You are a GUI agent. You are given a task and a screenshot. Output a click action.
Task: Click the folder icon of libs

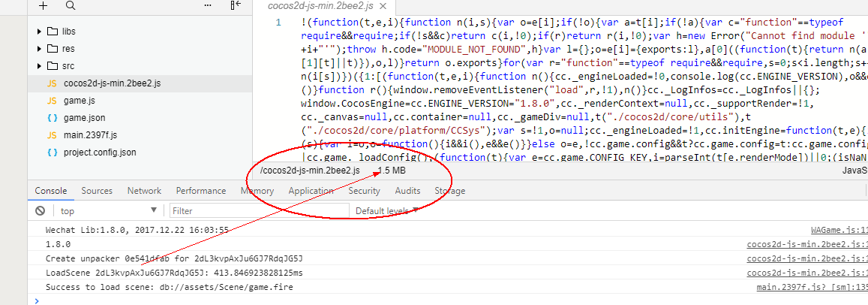point(53,31)
